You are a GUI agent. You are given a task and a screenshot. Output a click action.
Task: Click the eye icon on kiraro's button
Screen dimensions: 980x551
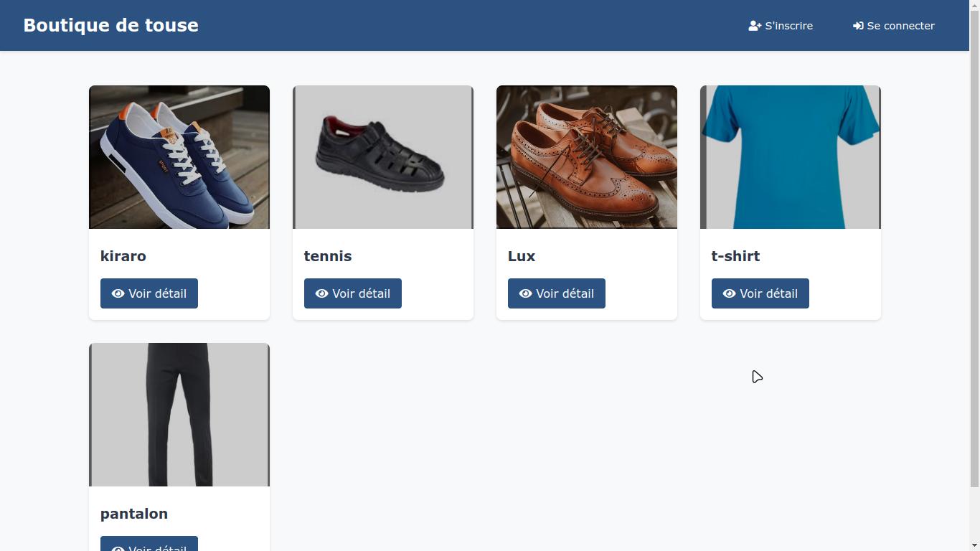coord(118,293)
